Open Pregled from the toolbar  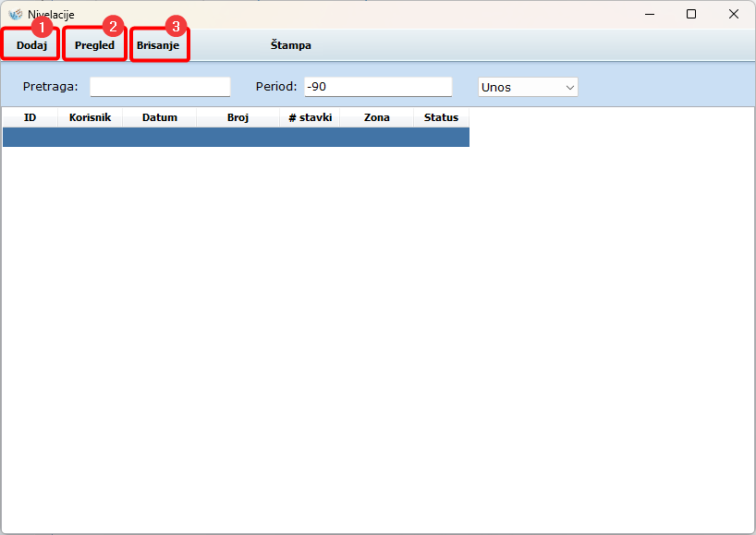(94, 45)
